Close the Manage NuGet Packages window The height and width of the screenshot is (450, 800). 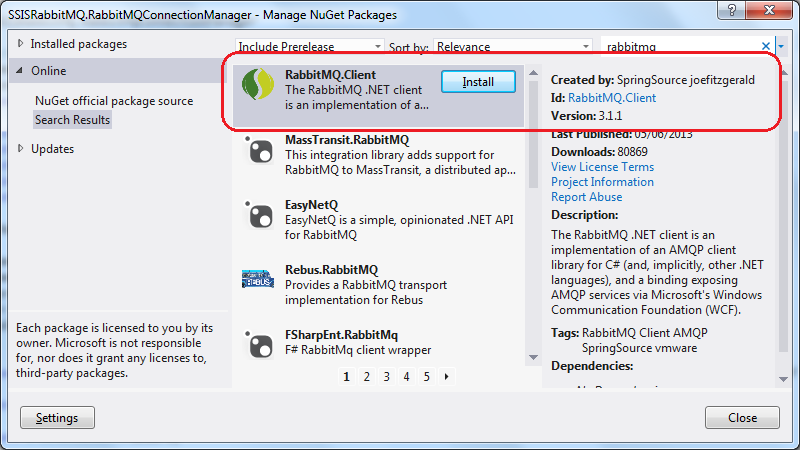(x=776, y=14)
